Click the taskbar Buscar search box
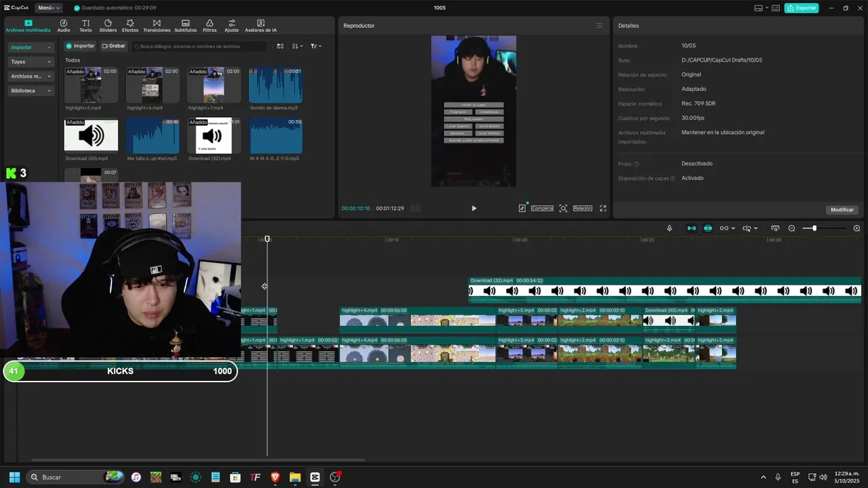This screenshot has width=868, height=488. pyautogui.click(x=76, y=477)
